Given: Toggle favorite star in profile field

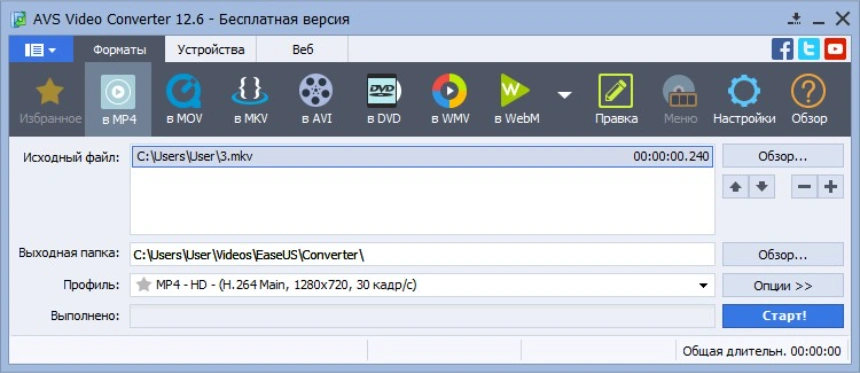Looking at the screenshot, I should (x=144, y=285).
